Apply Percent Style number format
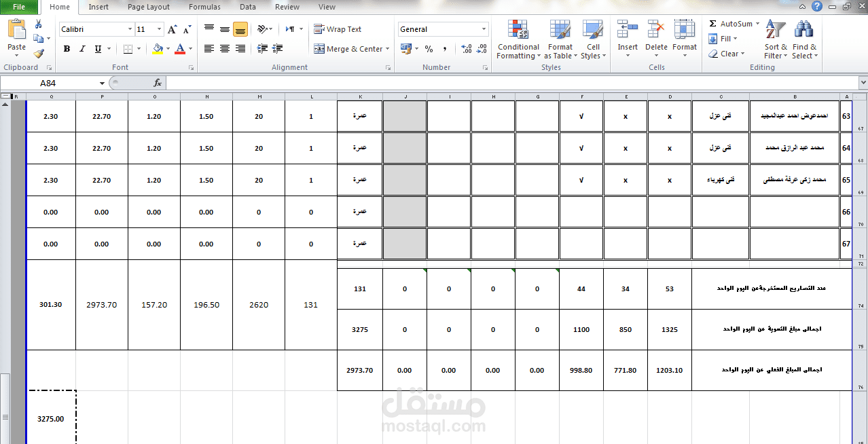The image size is (868, 444). (429, 49)
